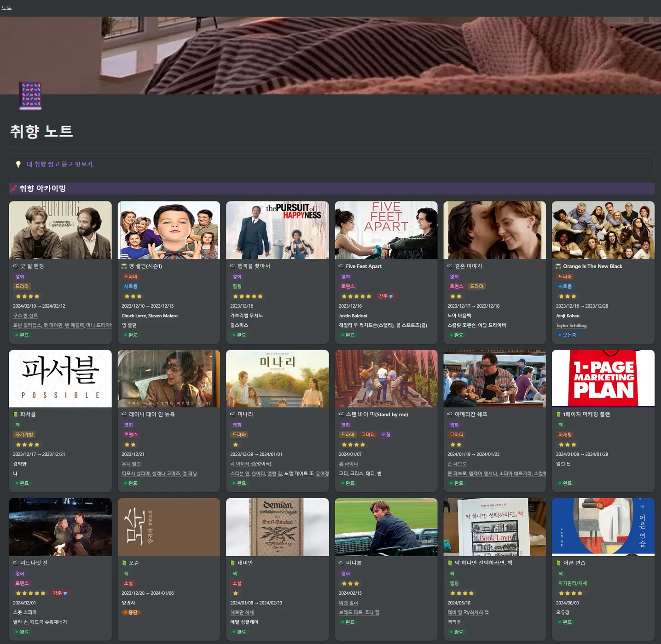Open the 1-Page Marketing Plan cover thumbnail
661x644 pixels.
(x=603, y=379)
